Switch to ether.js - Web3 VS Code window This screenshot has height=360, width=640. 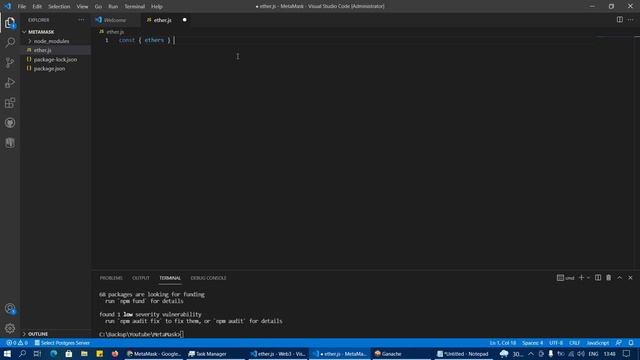(278, 354)
